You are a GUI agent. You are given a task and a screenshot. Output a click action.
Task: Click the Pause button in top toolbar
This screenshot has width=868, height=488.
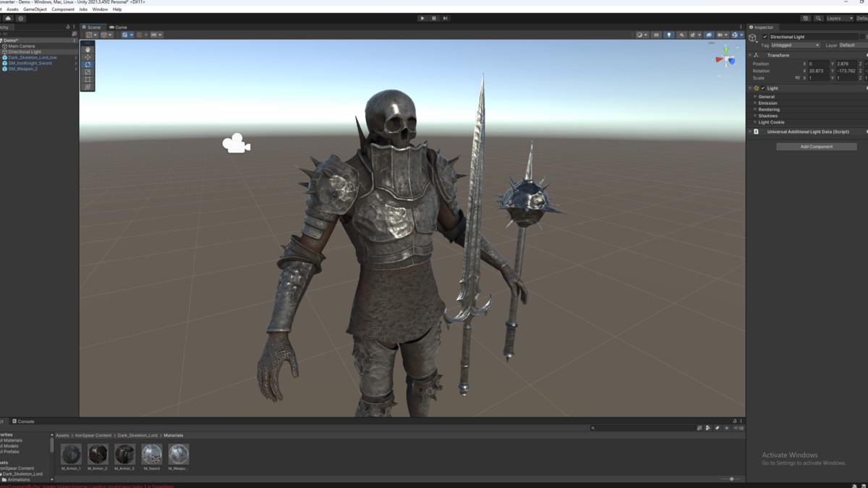tap(434, 18)
